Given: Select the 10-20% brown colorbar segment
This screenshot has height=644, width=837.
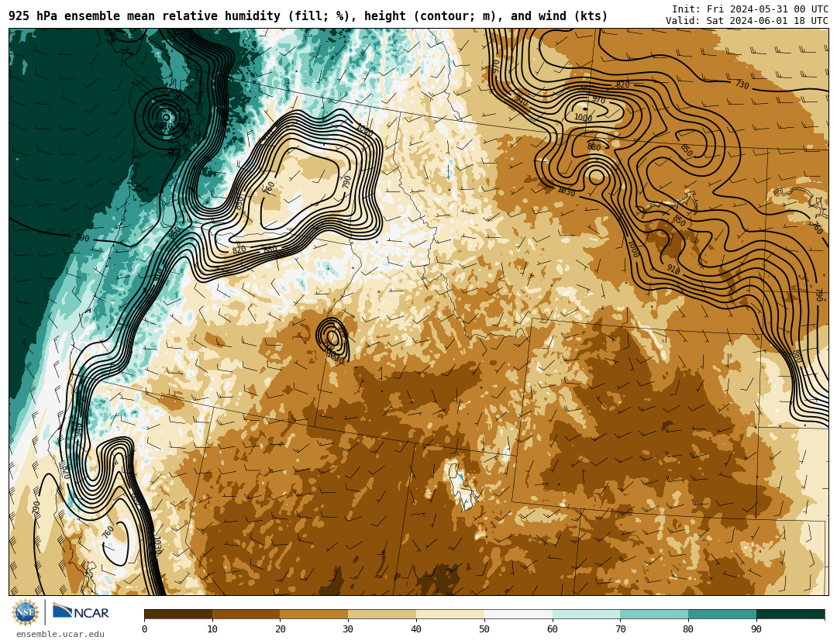Looking at the screenshot, I should 246,615.
